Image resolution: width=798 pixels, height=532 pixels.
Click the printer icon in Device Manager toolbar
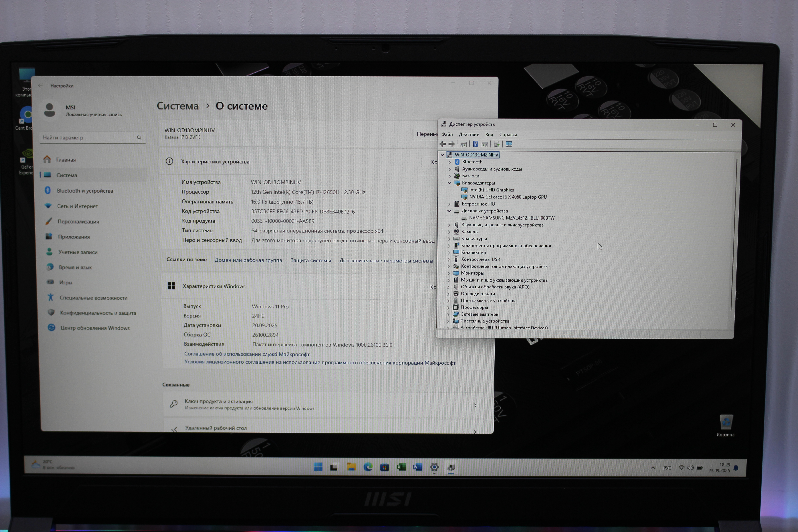496,144
